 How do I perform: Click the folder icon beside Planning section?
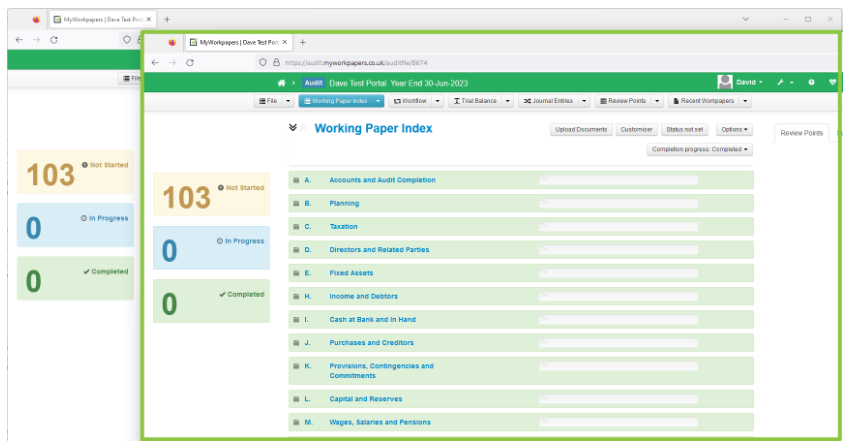[296, 204]
